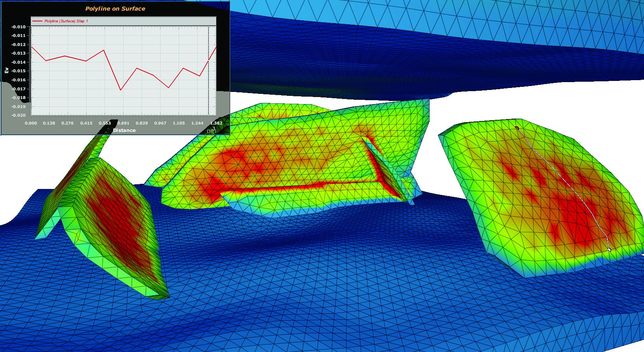Click the white end point of the polyline
644x352 pixels.
coord(609,249)
